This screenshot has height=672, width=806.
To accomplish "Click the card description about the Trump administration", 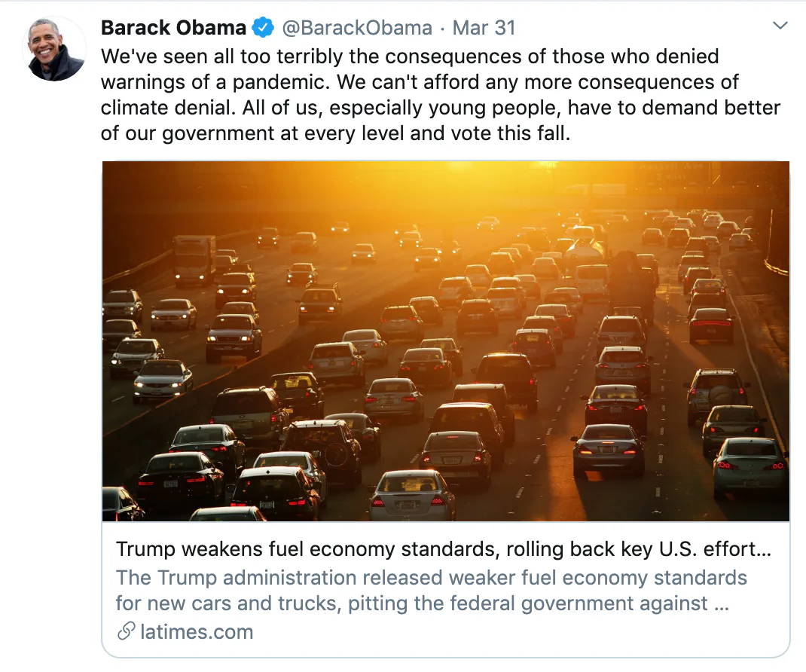I will (431, 578).
